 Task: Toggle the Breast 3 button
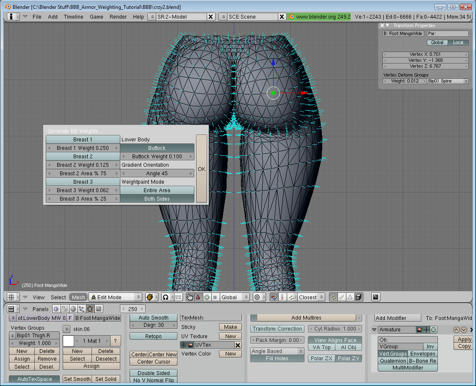click(83, 182)
